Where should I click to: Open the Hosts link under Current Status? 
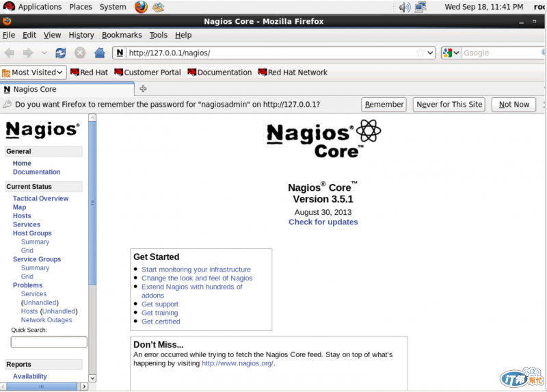[22, 215]
